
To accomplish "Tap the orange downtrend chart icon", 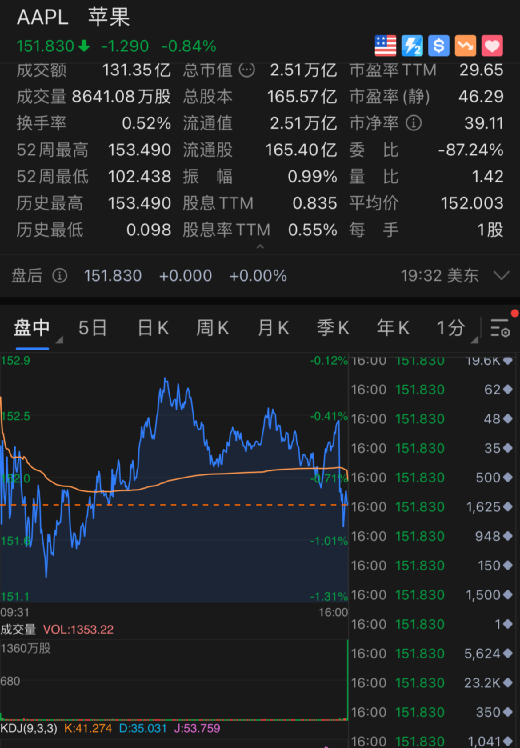I will [x=466, y=46].
